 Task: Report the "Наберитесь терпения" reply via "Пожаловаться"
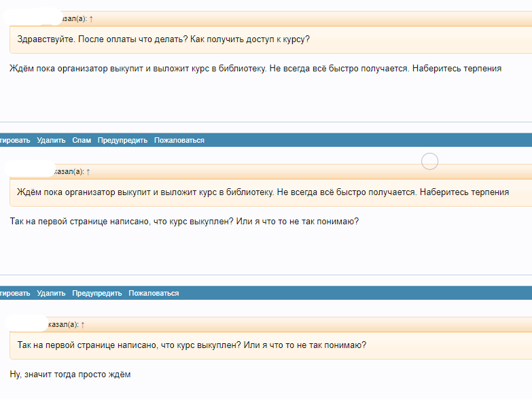click(x=179, y=140)
